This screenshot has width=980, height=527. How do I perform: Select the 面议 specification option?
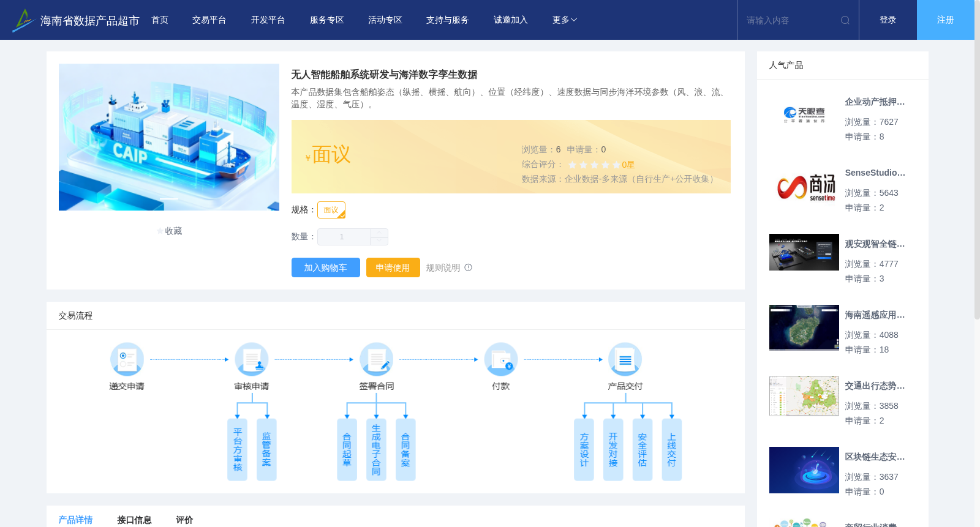[x=331, y=210]
